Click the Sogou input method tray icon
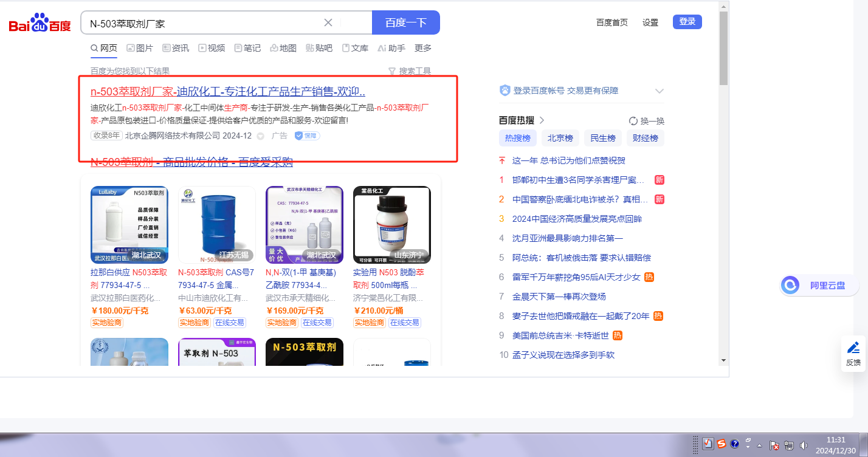 click(x=721, y=444)
